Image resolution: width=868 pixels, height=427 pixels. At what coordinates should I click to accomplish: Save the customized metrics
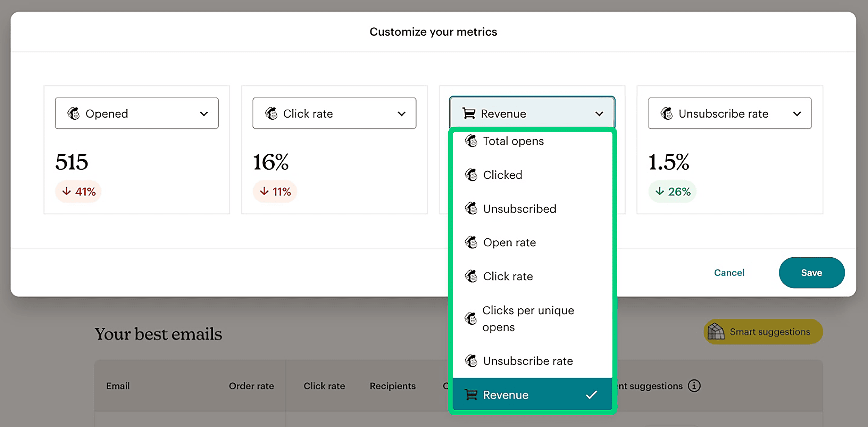click(811, 273)
